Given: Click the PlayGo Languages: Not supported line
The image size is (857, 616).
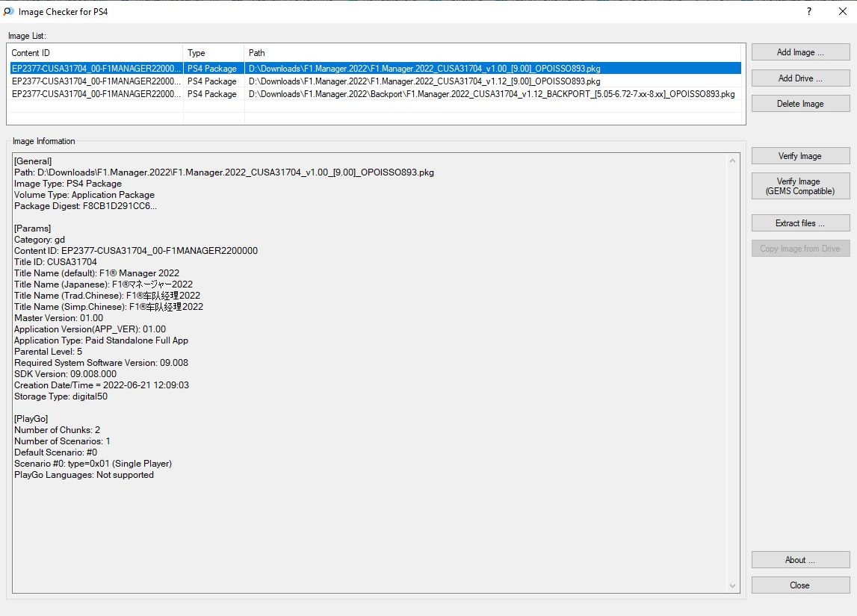Looking at the screenshot, I should tap(84, 475).
